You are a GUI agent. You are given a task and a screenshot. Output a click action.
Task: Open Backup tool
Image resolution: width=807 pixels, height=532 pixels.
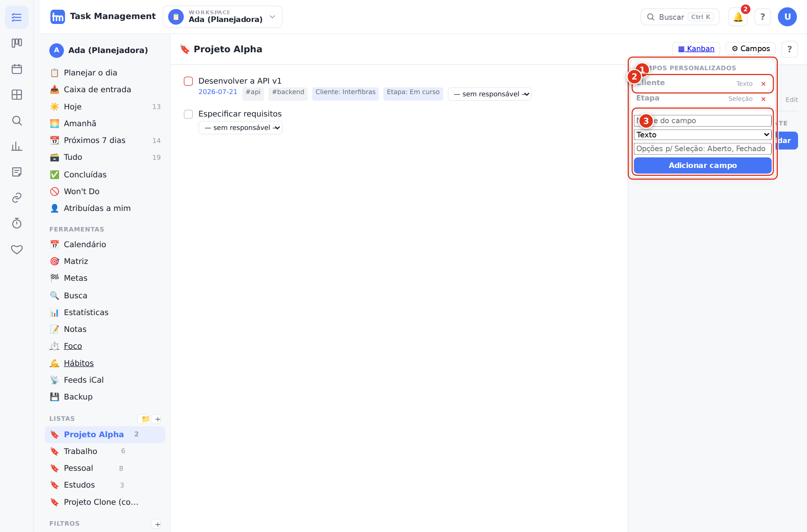tap(105, 396)
